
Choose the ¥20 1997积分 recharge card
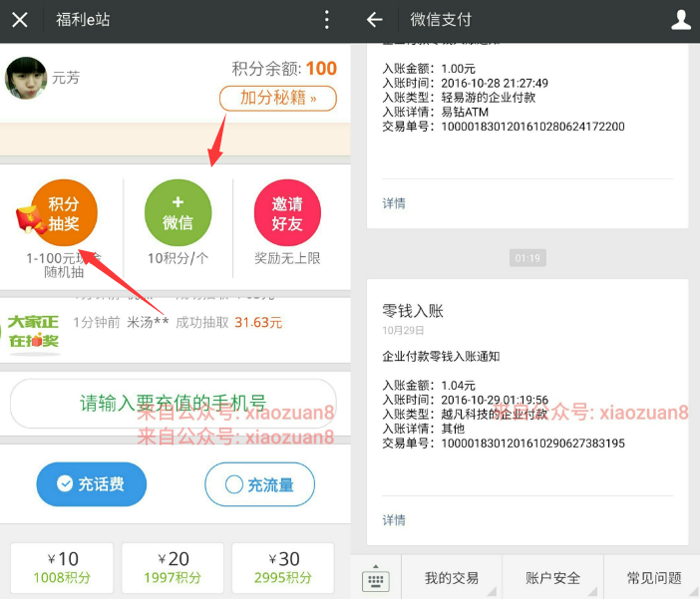pos(173,567)
